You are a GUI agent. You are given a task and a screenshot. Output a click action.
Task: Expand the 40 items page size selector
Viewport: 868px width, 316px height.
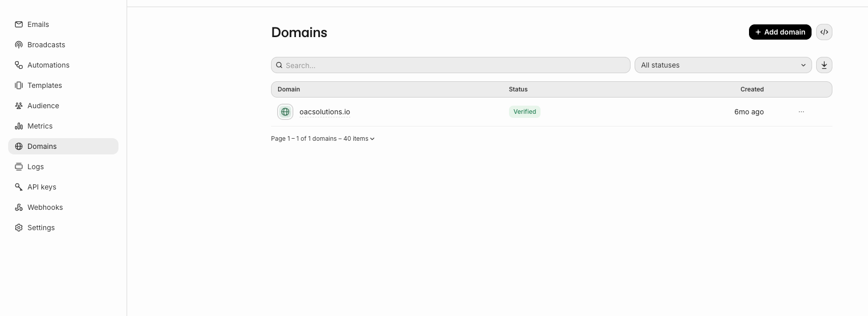point(359,139)
